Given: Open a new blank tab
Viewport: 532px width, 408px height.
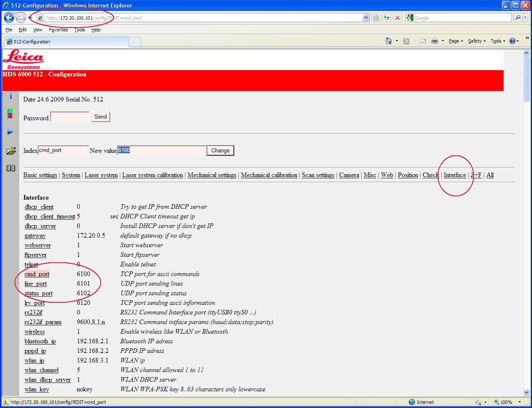Looking at the screenshot, I should [134, 42].
